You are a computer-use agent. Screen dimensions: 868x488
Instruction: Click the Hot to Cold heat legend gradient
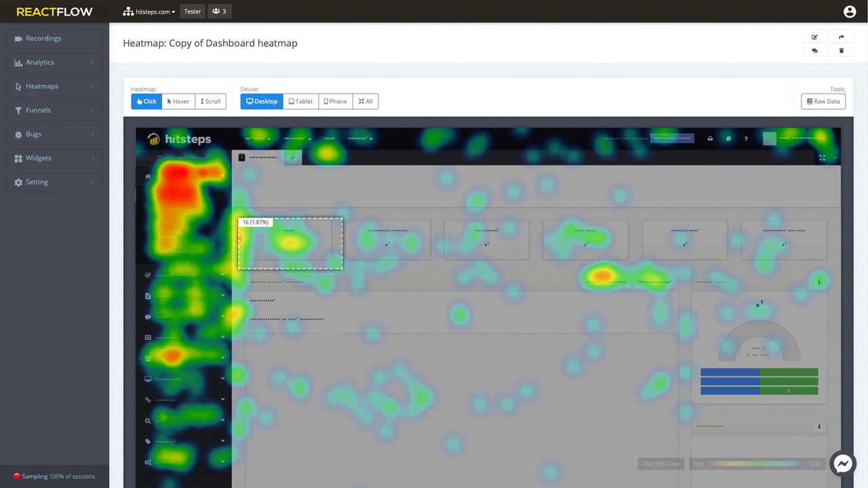(757, 464)
